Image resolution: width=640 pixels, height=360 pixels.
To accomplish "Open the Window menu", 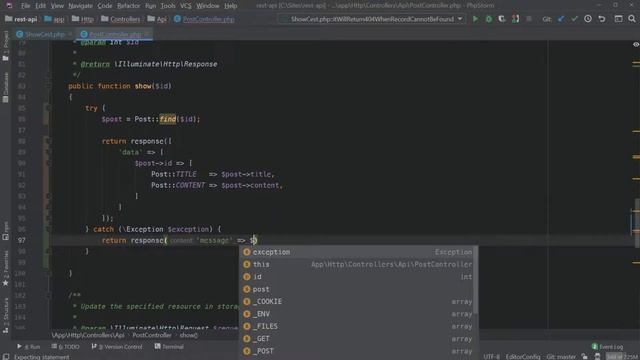I will [x=208, y=6].
